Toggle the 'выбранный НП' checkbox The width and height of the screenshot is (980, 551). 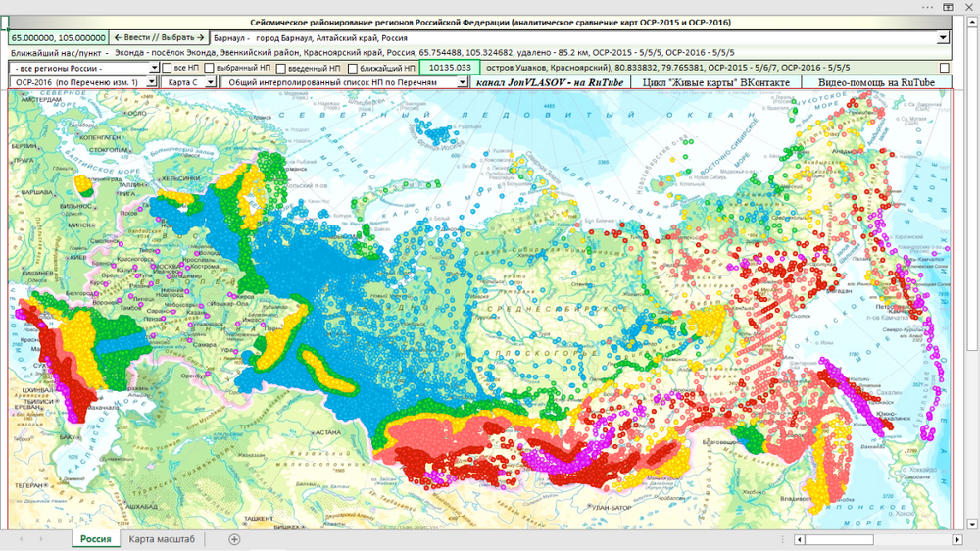[x=210, y=68]
